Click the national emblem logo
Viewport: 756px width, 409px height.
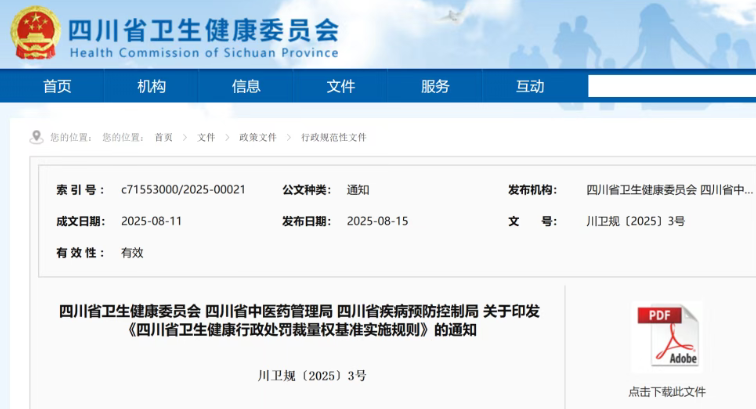(x=35, y=32)
